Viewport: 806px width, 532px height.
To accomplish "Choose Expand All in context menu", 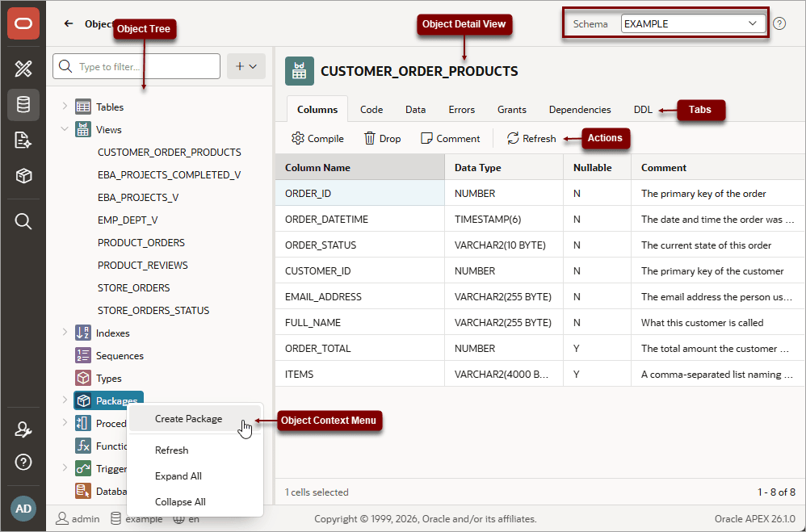I will 195,476.
